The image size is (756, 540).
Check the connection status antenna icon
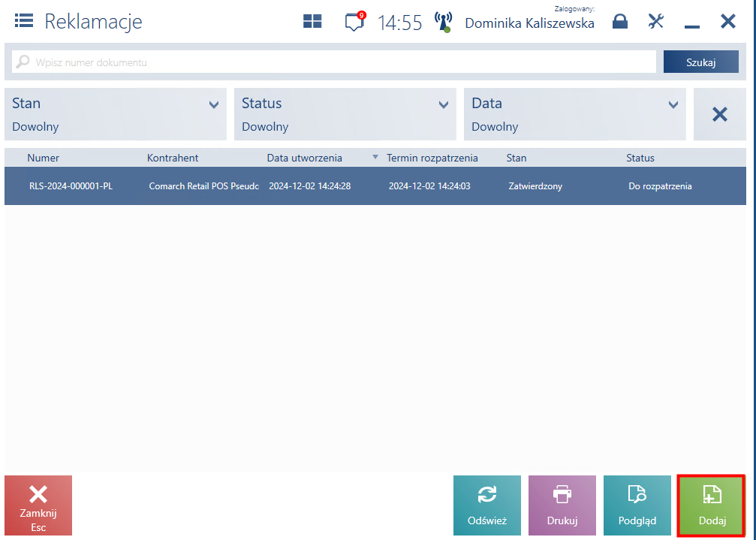coord(443,23)
